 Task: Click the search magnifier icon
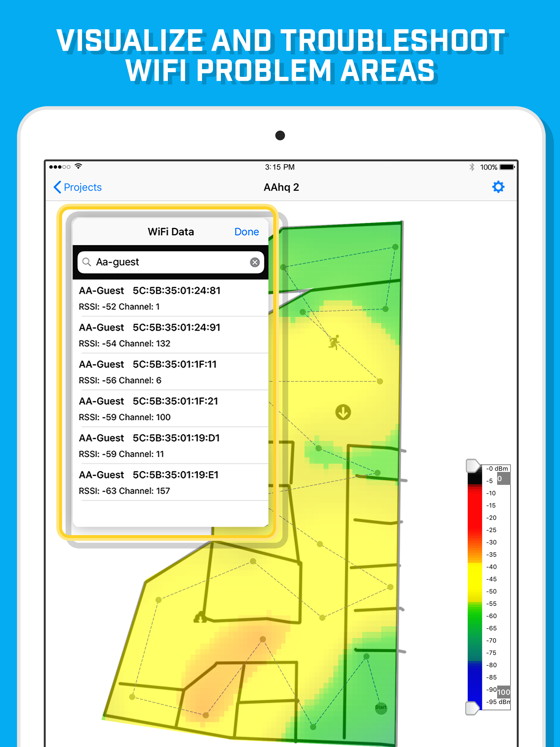[87, 262]
